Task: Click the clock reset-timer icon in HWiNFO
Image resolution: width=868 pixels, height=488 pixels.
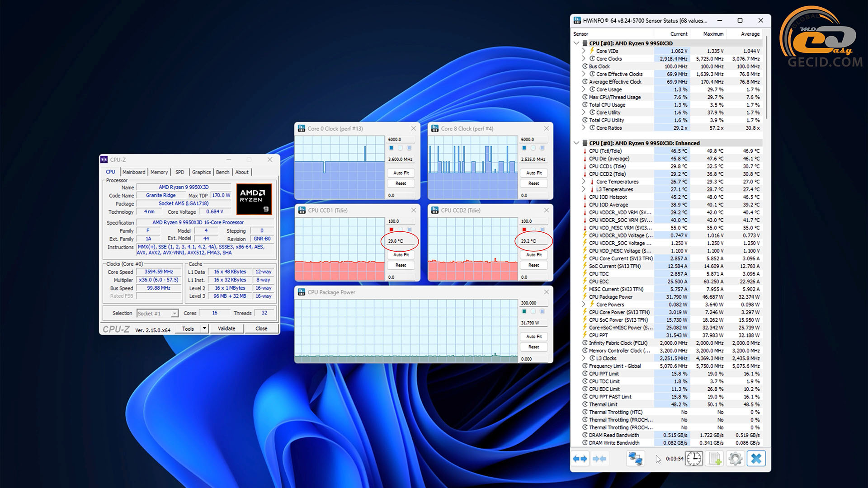Action: click(694, 459)
